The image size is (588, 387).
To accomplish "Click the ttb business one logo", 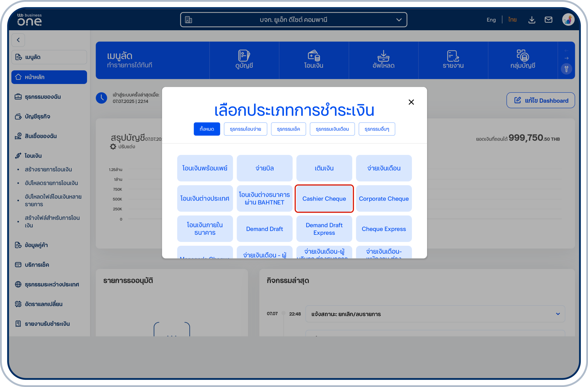I will point(29,20).
